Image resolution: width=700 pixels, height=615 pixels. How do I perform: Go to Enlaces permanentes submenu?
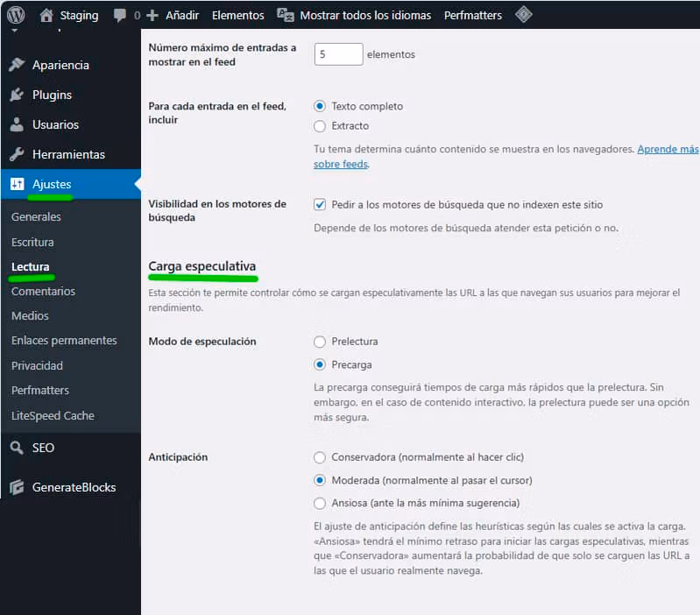click(x=64, y=340)
